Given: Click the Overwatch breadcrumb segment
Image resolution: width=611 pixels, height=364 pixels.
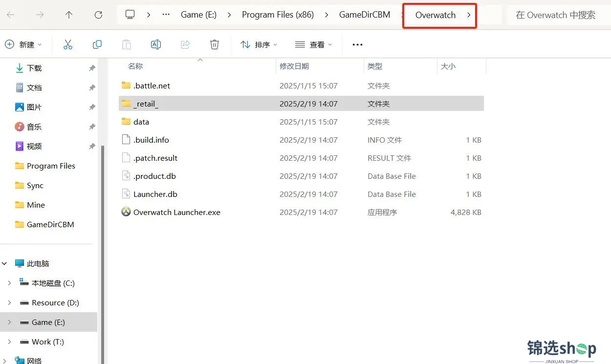Looking at the screenshot, I should pyautogui.click(x=436, y=15).
